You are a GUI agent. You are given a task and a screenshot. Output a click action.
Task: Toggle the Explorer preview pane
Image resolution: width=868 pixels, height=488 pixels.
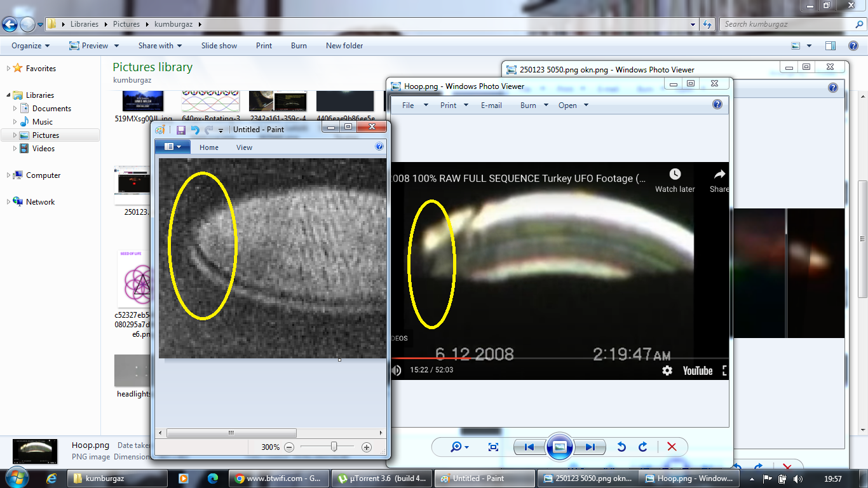pos(831,46)
